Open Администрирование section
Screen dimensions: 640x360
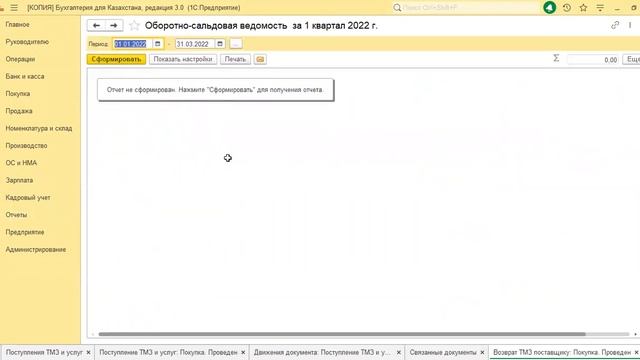(x=36, y=249)
